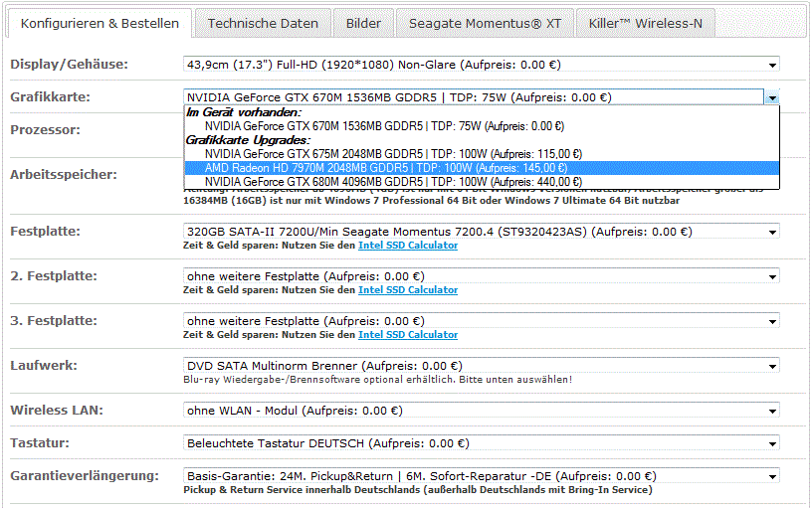The image size is (812, 508).
Task: Click the 'Arbeitsspeicher:' row label
Action: [64, 175]
